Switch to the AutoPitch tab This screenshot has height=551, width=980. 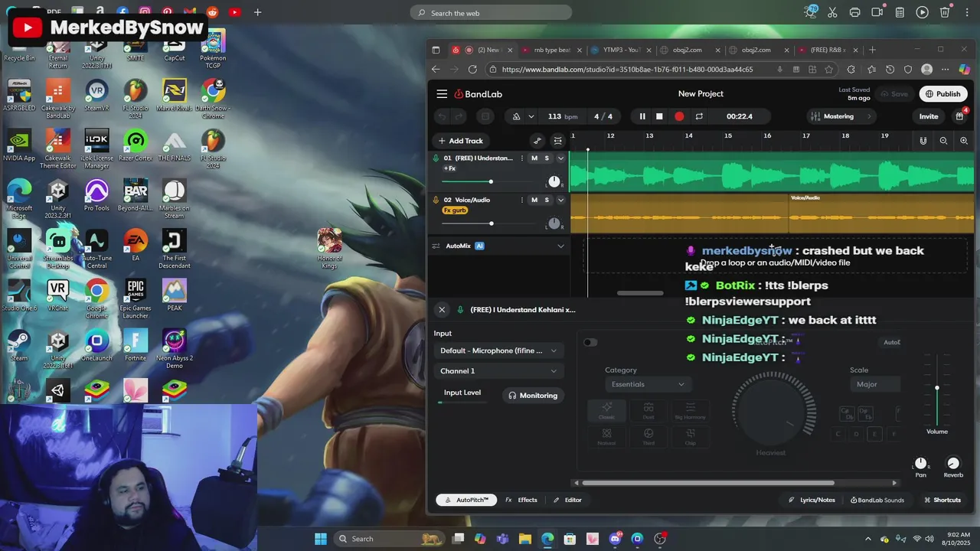[466, 500]
